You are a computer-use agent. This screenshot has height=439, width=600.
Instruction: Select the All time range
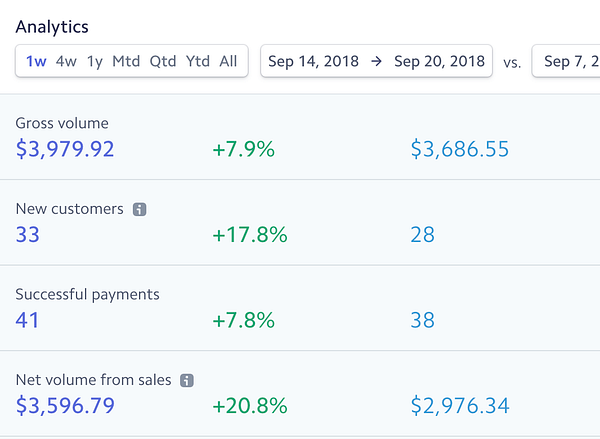coord(228,61)
